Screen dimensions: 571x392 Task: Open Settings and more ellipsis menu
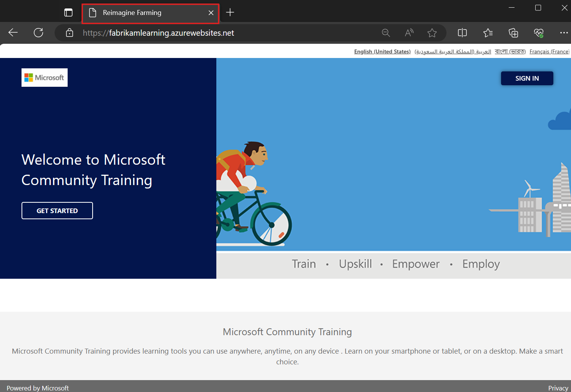tap(564, 33)
